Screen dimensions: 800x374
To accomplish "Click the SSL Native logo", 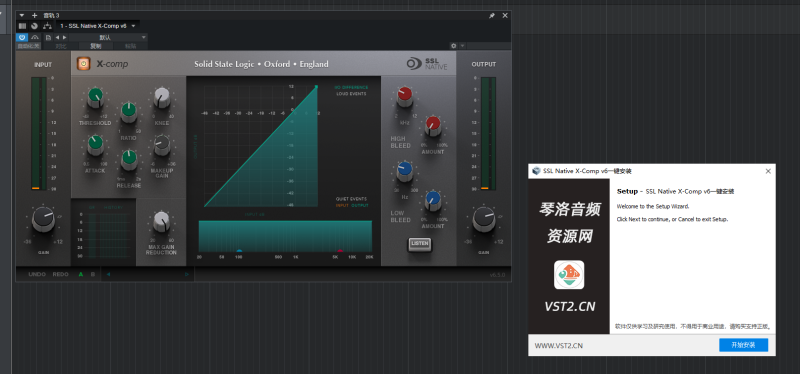I will pos(427,64).
